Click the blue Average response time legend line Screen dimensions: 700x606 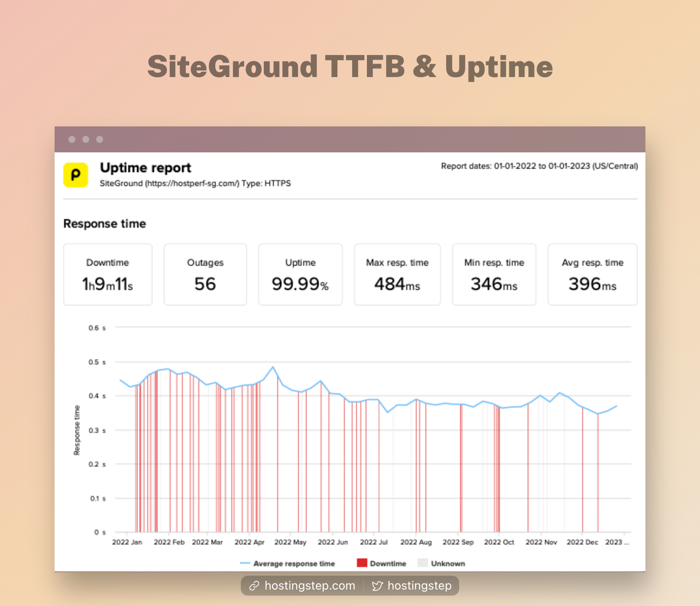(x=245, y=563)
